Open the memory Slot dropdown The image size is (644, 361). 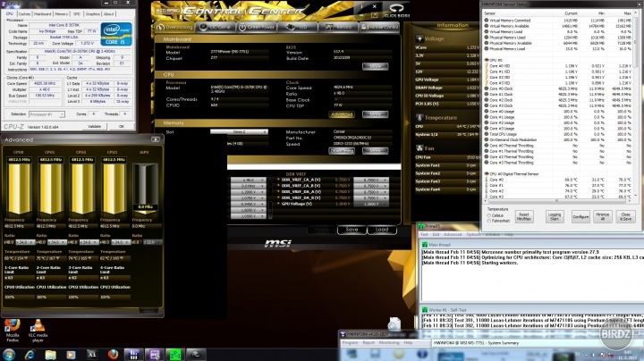(x=239, y=131)
